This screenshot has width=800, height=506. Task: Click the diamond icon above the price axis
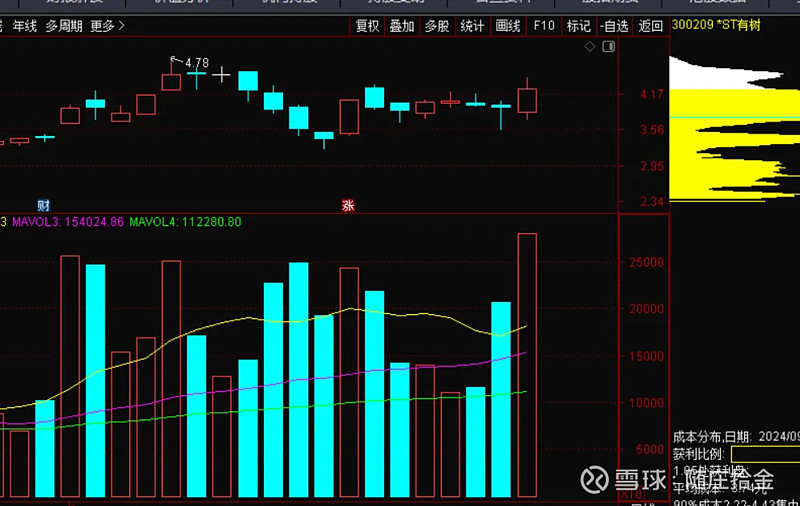591,46
